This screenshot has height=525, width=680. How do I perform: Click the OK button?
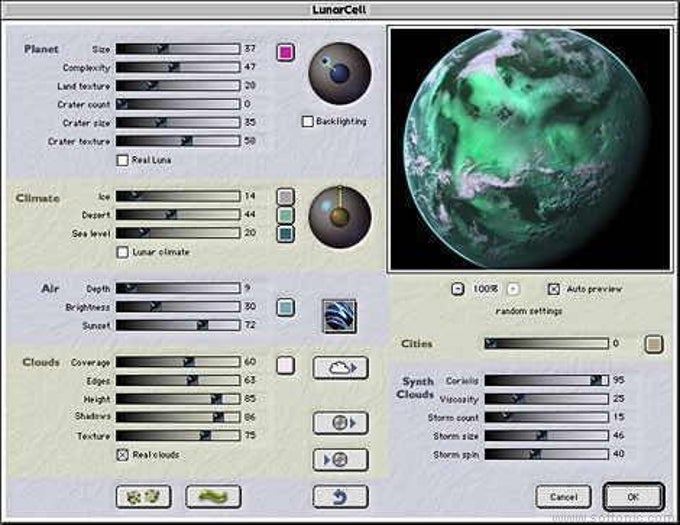click(x=633, y=497)
